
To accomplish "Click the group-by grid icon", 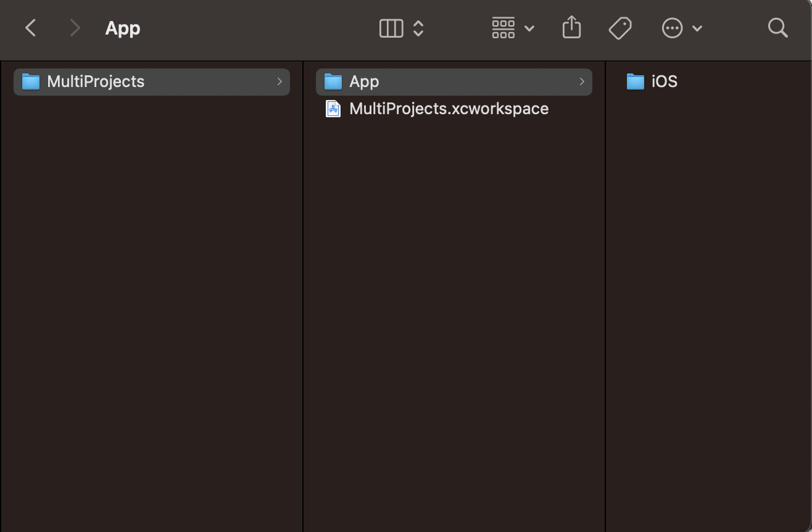I will 503,28.
